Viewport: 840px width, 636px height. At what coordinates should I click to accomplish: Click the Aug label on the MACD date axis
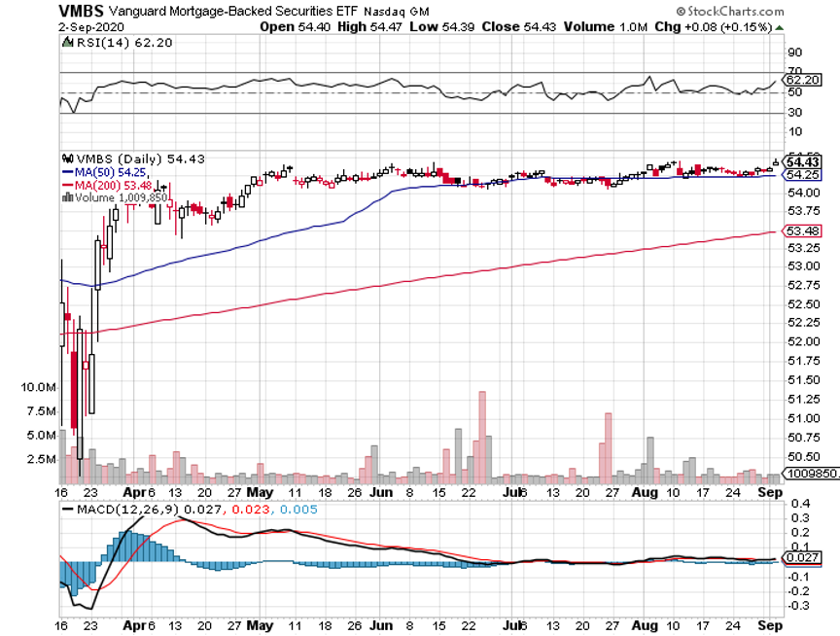click(x=644, y=629)
